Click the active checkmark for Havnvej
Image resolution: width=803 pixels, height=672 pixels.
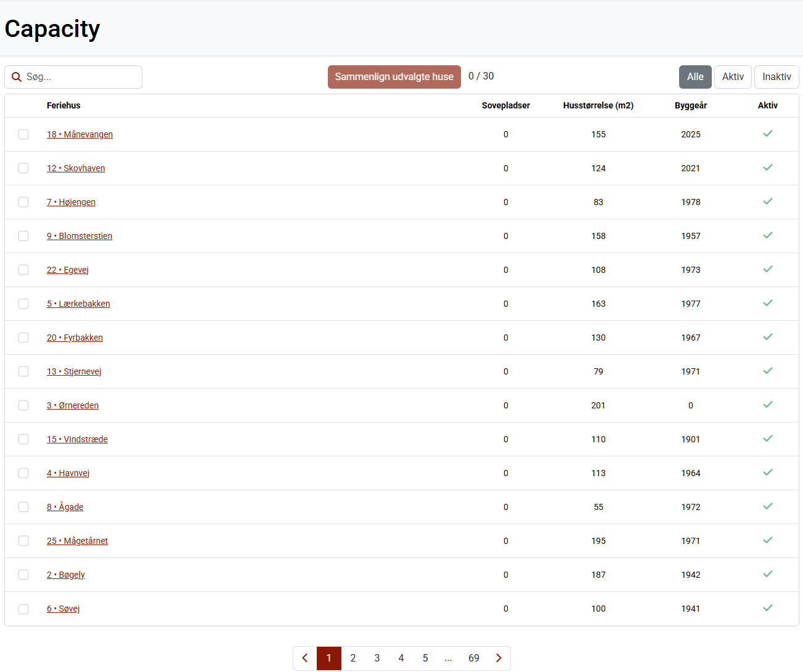click(767, 472)
